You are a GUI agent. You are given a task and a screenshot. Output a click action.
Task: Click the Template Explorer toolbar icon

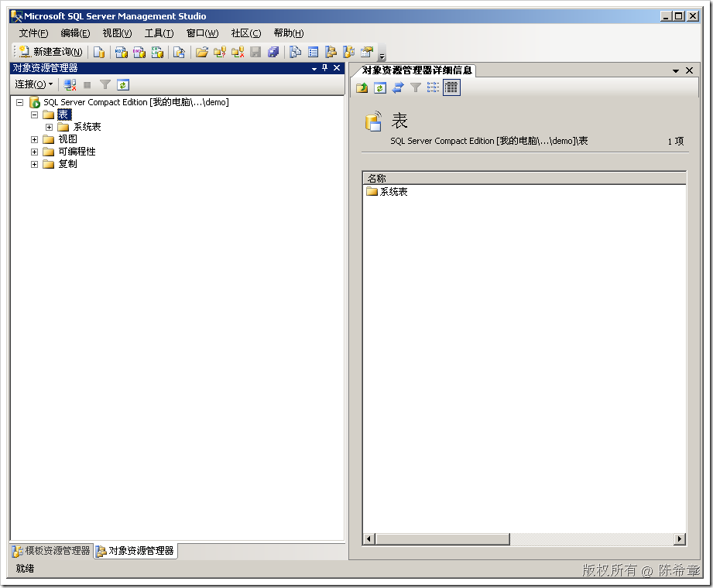[x=349, y=53]
